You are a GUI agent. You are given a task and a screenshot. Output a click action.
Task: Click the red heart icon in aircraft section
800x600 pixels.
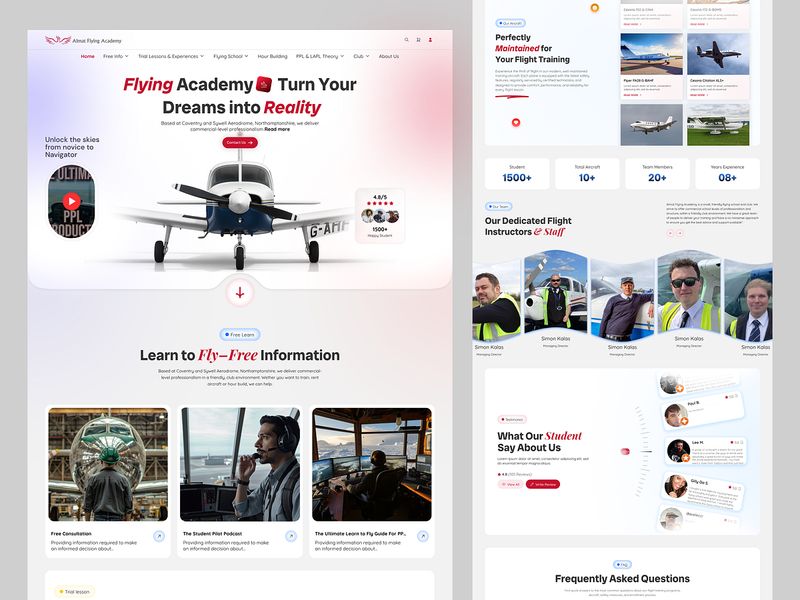coord(516,122)
